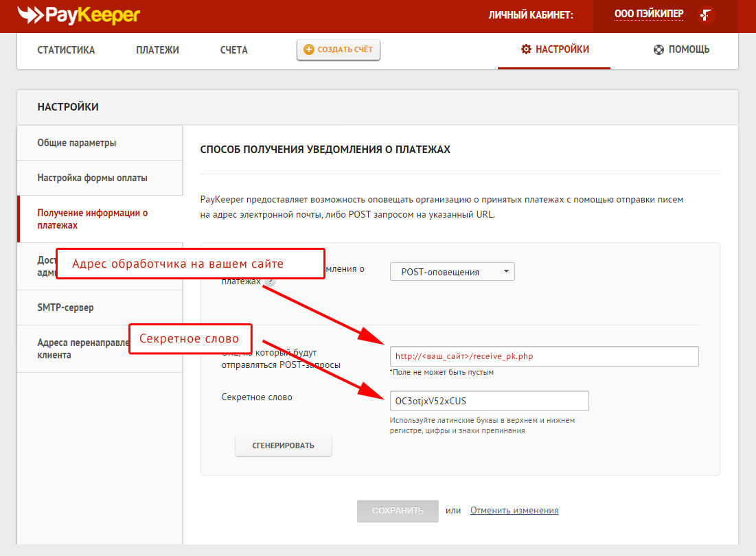
Task: Click the ООО ПЭЙКИПЕР account name
Action: coord(648,14)
